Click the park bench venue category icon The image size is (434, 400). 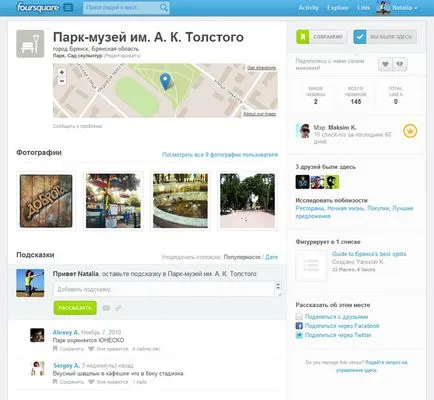coord(30,44)
